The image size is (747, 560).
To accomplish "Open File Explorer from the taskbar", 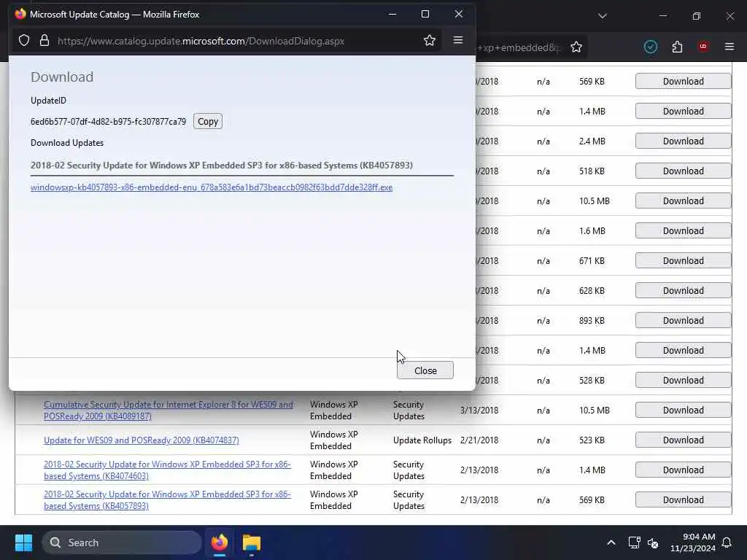I will (x=251, y=542).
